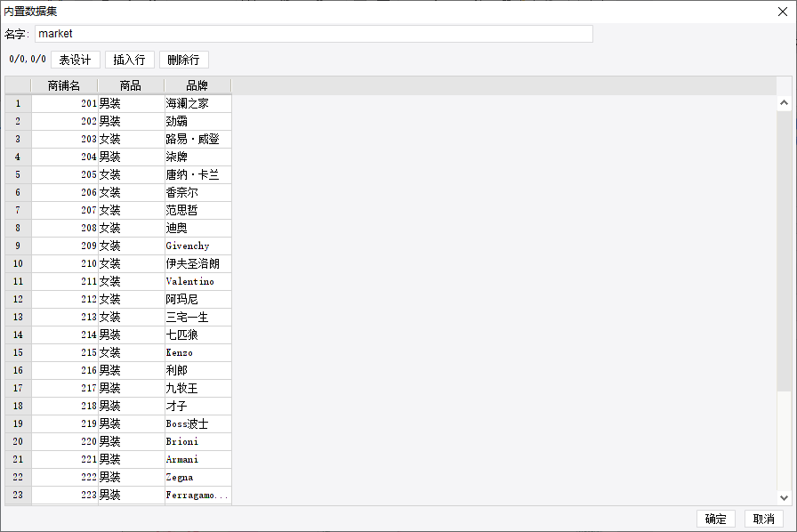Select the cell Zegna

point(198,478)
